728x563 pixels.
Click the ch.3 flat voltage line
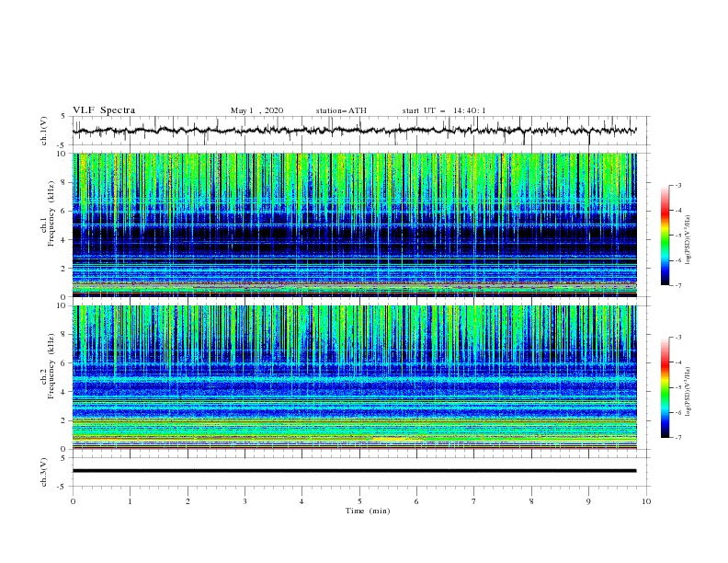click(354, 471)
